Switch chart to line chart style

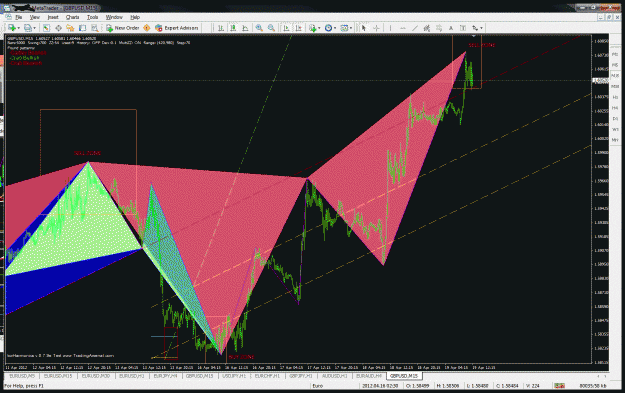(245, 28)
